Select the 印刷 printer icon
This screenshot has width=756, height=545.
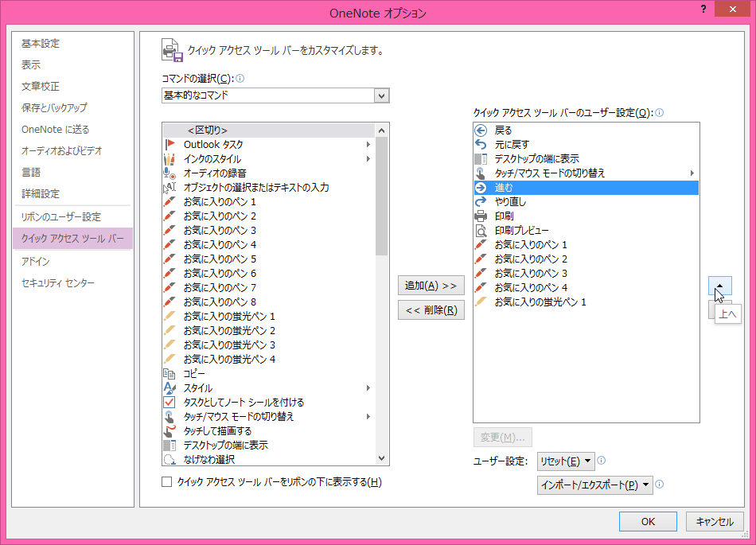point(481,216)
